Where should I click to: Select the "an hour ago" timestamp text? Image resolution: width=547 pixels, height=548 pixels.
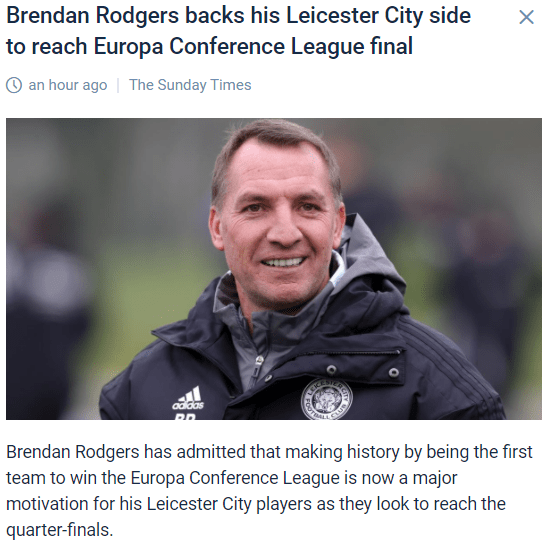(68, 85)
